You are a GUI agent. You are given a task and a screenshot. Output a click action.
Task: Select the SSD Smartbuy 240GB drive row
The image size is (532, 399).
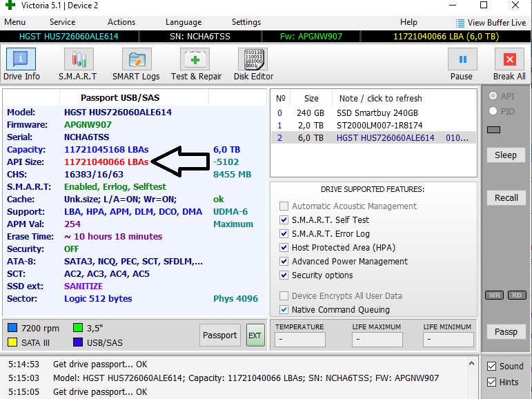click(x=373, y=113)
